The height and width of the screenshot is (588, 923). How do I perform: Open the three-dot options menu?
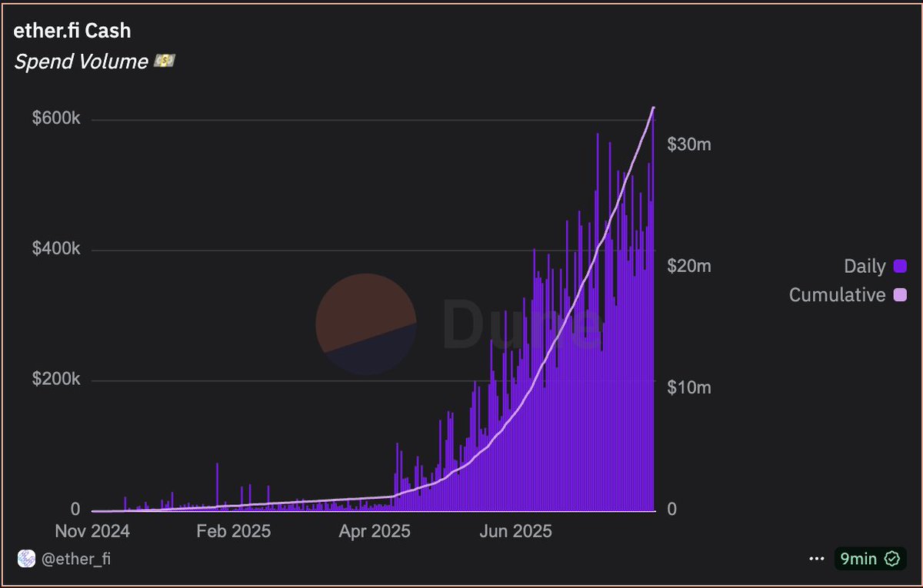click(x=817, y=559)
